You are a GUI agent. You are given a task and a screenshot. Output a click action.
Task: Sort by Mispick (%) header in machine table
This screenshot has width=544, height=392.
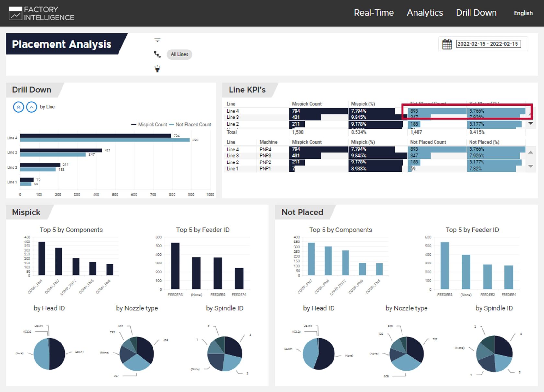coord(363,142)
